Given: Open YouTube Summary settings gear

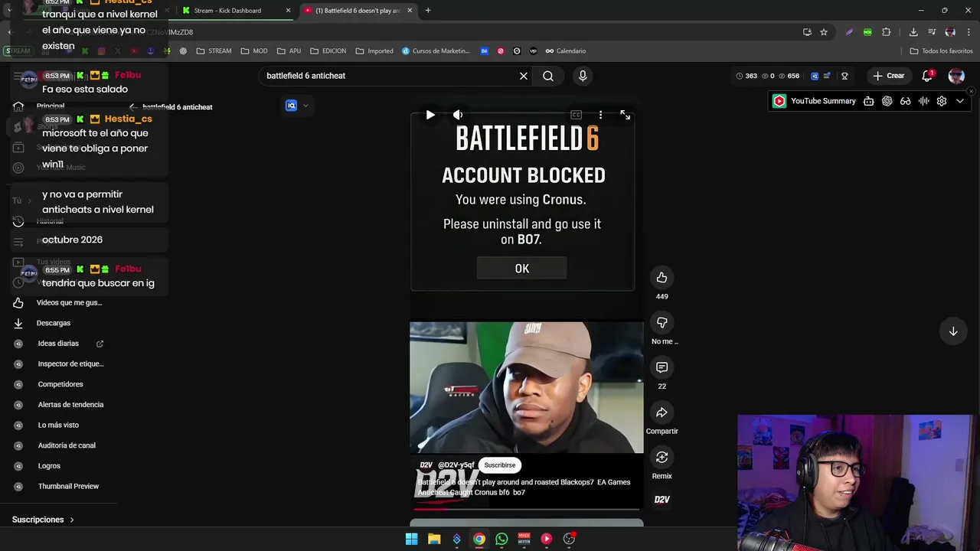Looking at the screenshot, I should (942, 101).
